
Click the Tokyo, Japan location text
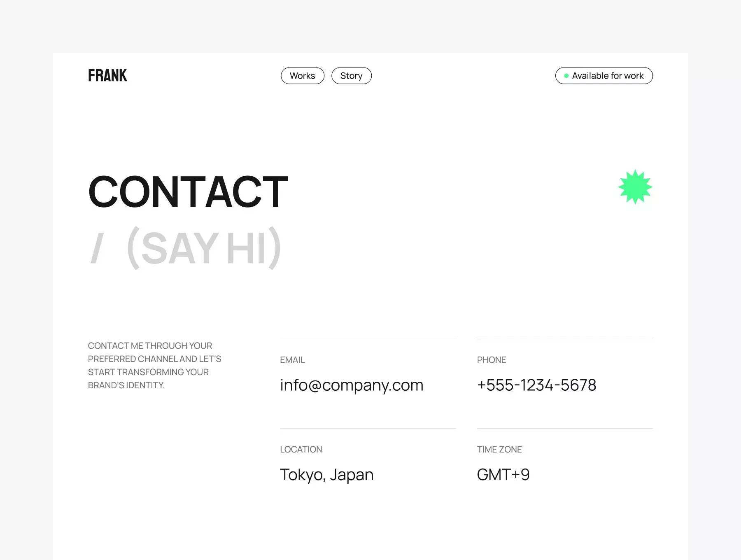coord(327,475)
